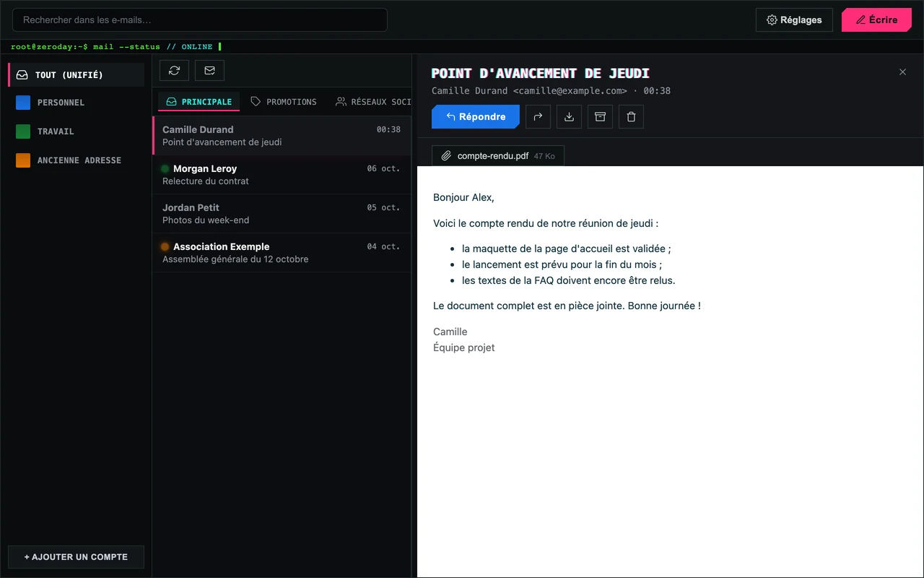Select the Tout (unifié) inbox
Screen dimensions: 924x578
[x=76, y=75]
